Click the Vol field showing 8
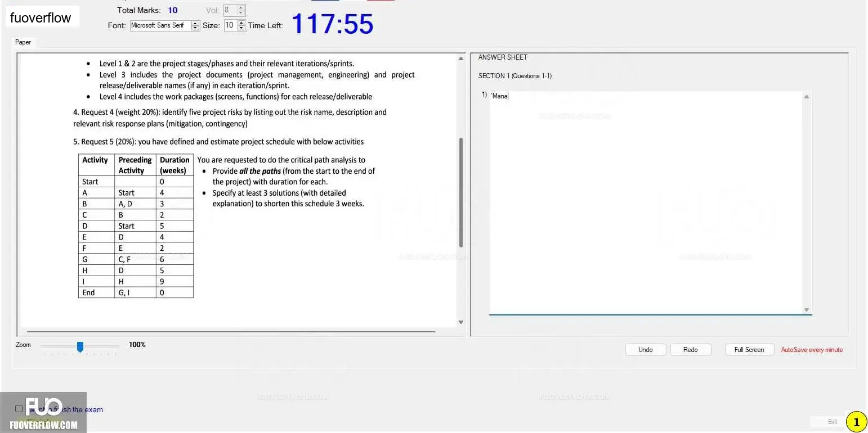Screen dimensions: 868x433 pos(230,10)
